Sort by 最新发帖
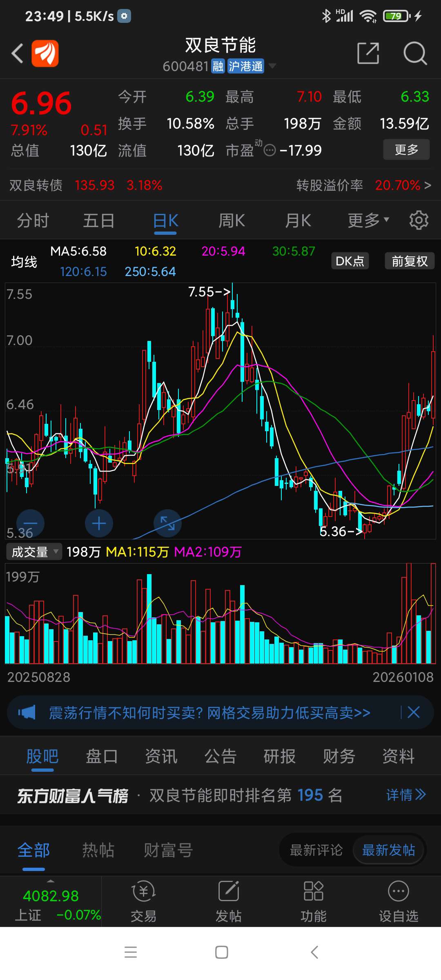 (x=389, y=851)
